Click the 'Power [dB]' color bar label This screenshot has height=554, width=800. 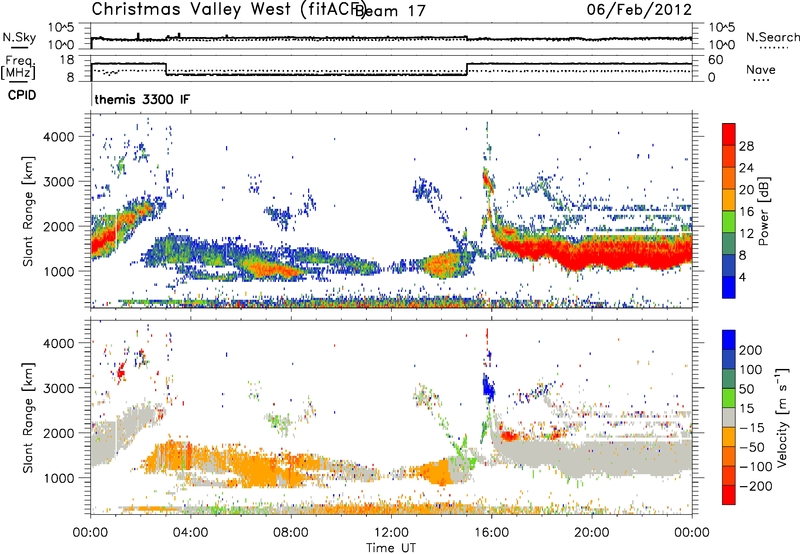click(x=764, y=211)
